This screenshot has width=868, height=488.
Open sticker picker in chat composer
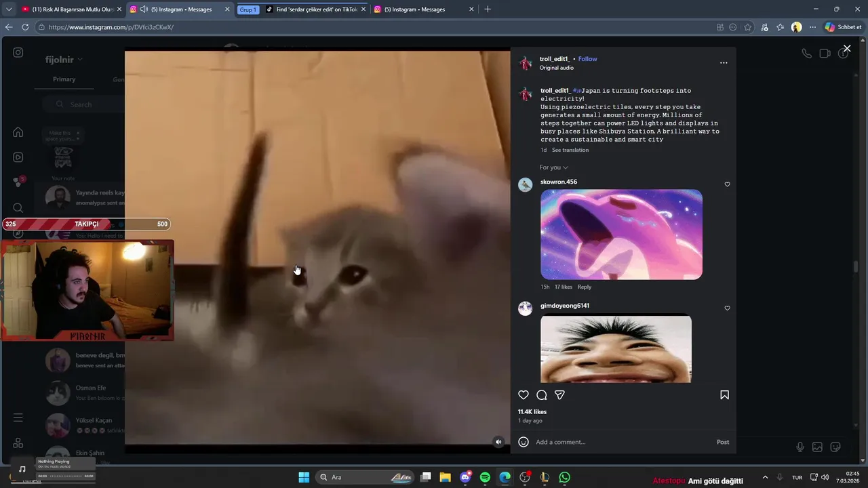click(835, 447)
